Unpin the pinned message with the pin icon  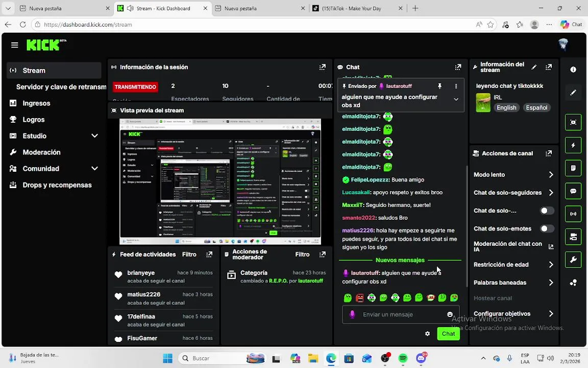tap(439, 86)
